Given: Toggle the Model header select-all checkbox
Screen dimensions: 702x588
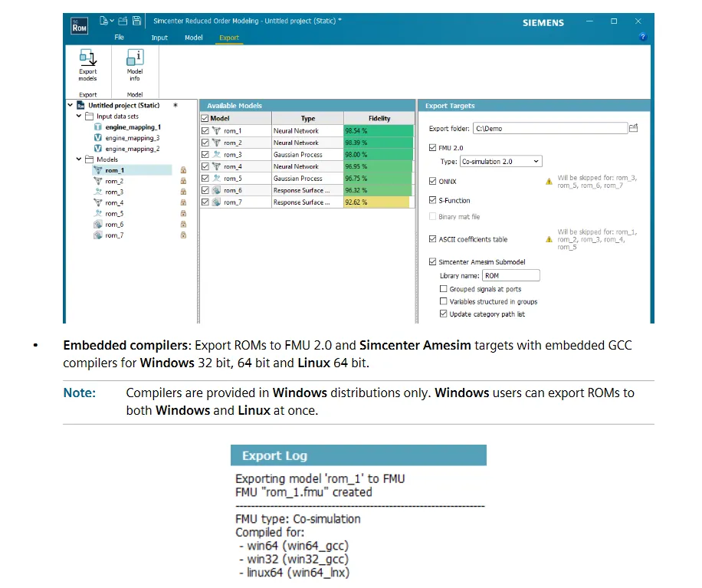Looking at the screenshot, I should point(205,118).
